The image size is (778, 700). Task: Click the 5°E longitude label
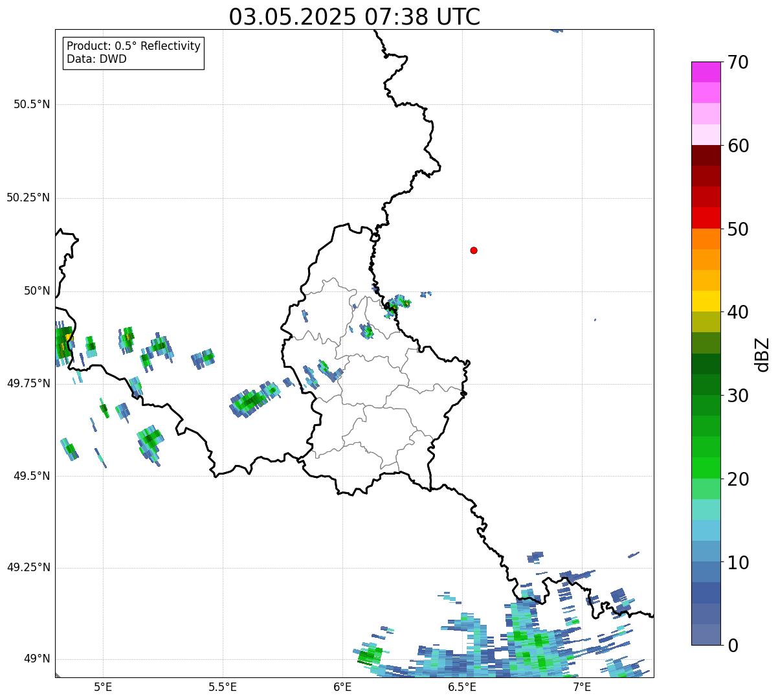[x=103, y=686]
